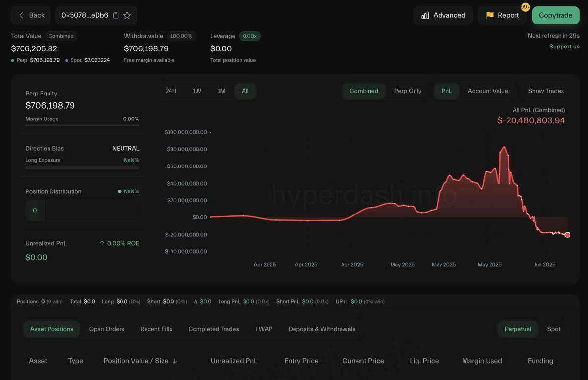Click the Report flag icon
The image size is (588, 380).
pos(490,15)
